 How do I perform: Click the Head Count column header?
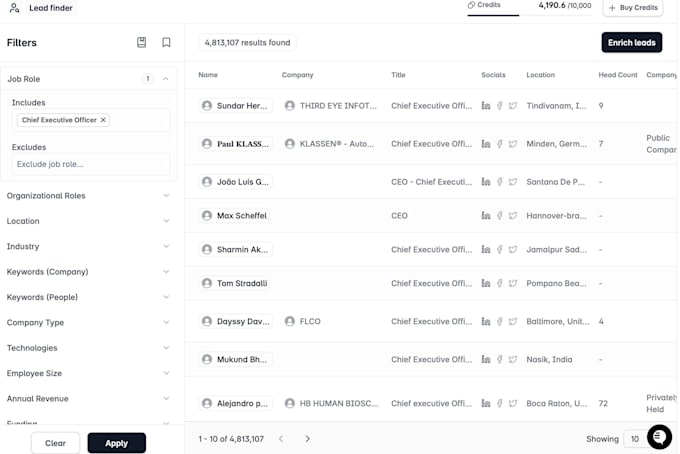tap(618, 75)
